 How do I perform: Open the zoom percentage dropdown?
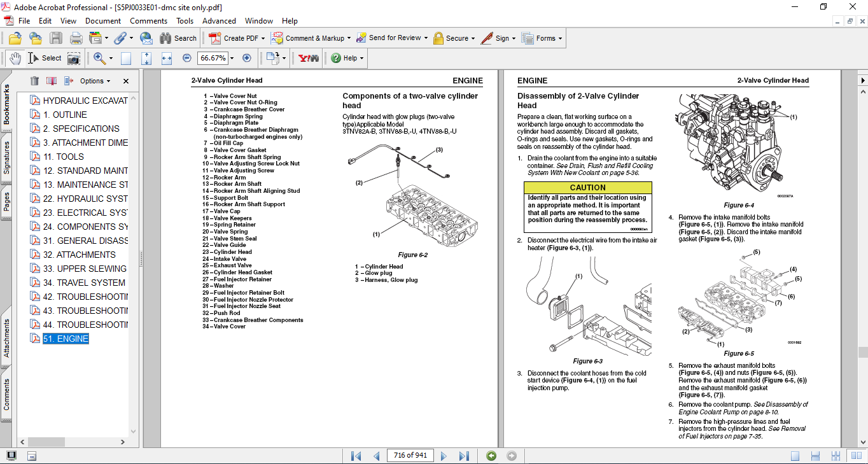[232, 58]
